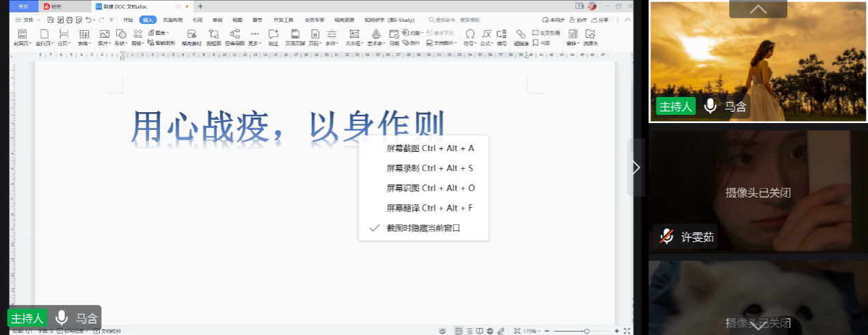Switch to the 页面布局 ribbon tab

point(172,20)
